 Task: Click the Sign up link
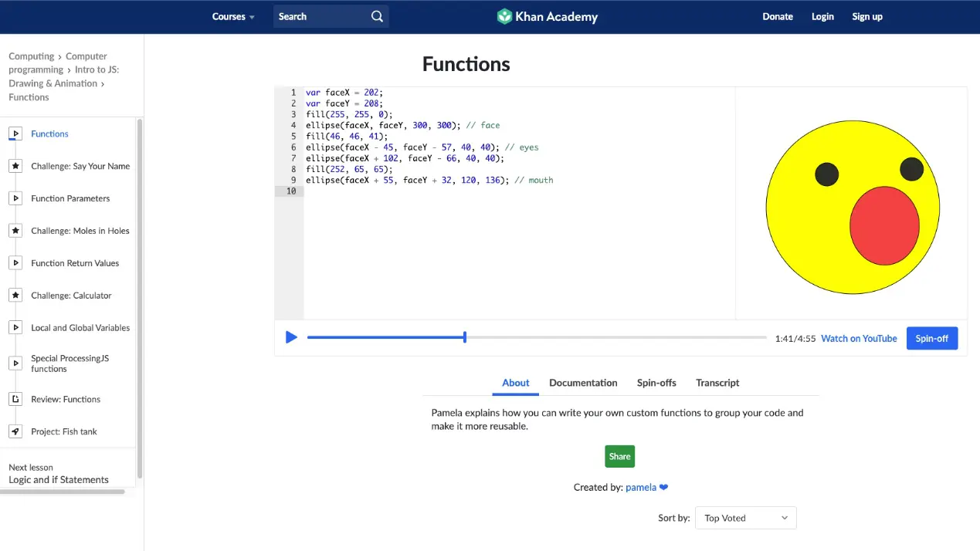867,16
